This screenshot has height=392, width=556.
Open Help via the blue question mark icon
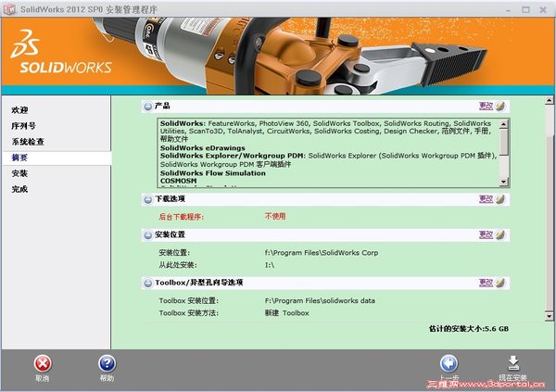click(x=107, y=363)
